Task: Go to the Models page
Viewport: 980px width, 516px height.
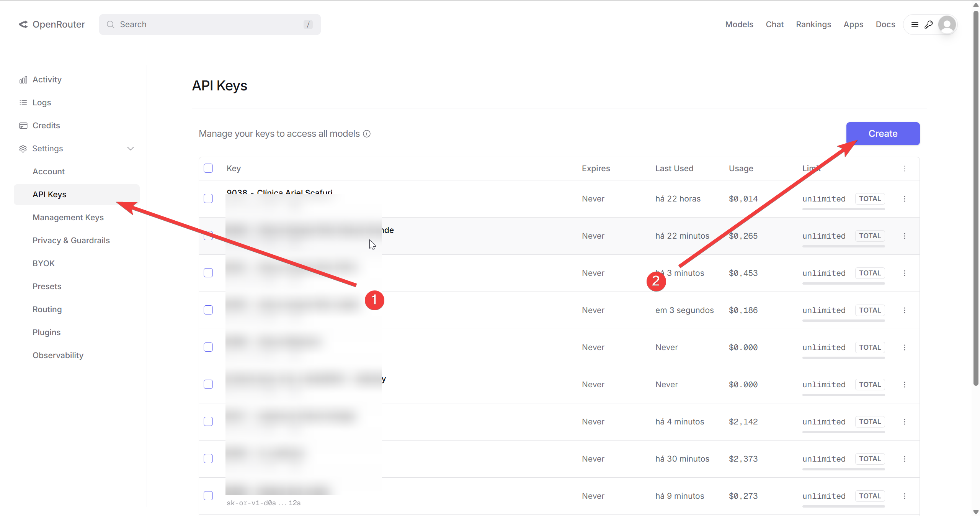Action: pos(739,25)
